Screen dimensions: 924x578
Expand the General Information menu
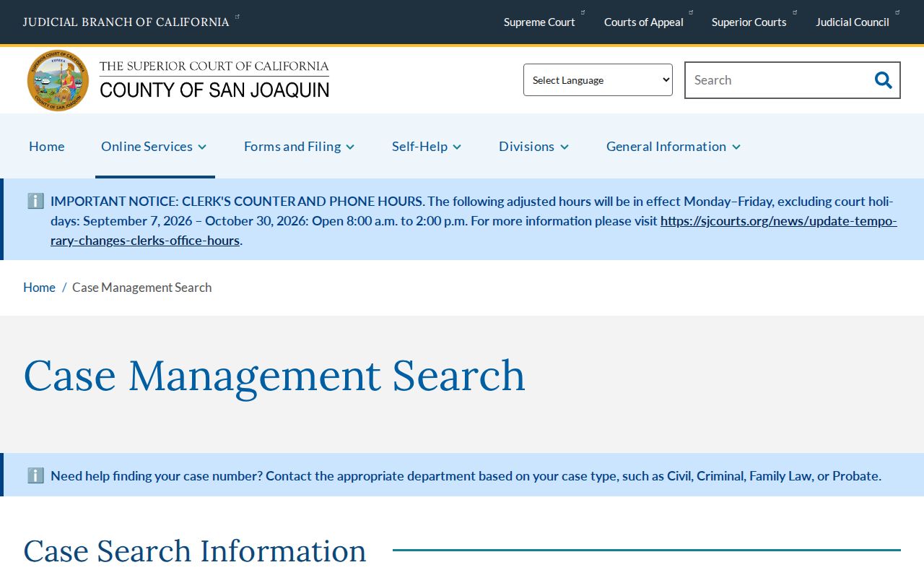(674, 146)
